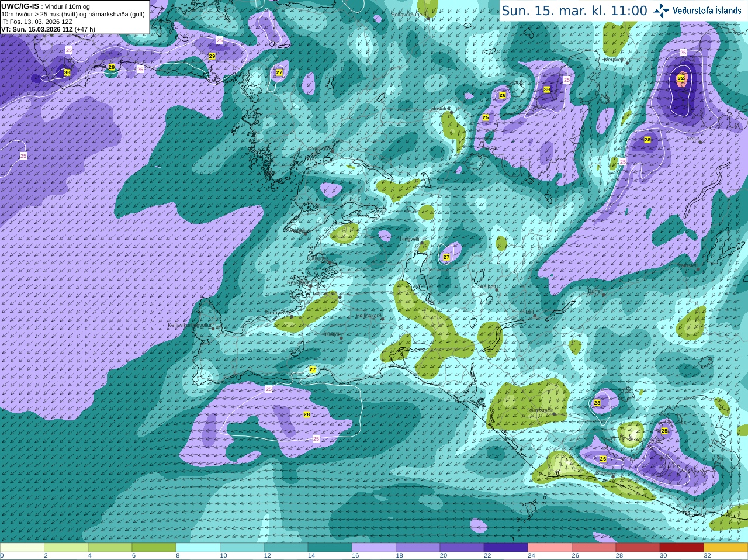Click the Hvanneyri station label

point(319,148)
